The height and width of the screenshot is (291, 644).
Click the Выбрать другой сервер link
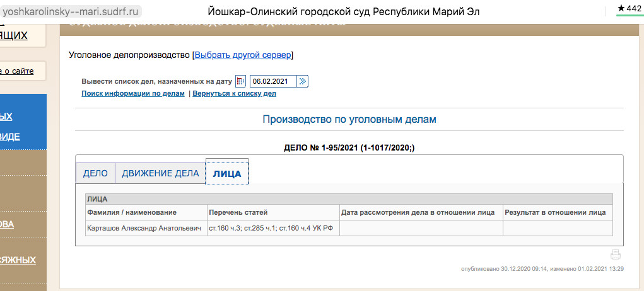pos(243,55)
